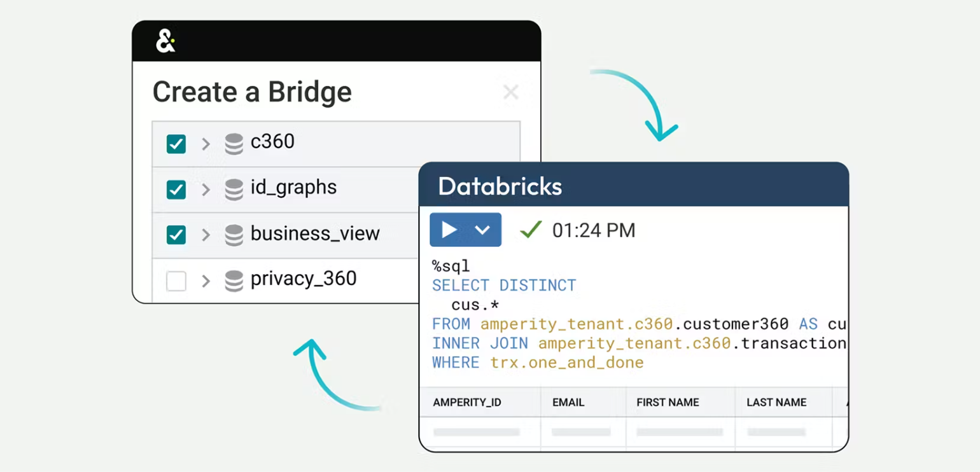Click the FROM amperity_tenant.c360.customer360 line
Screen dimensions: 980x472
(x=640, y=324)
